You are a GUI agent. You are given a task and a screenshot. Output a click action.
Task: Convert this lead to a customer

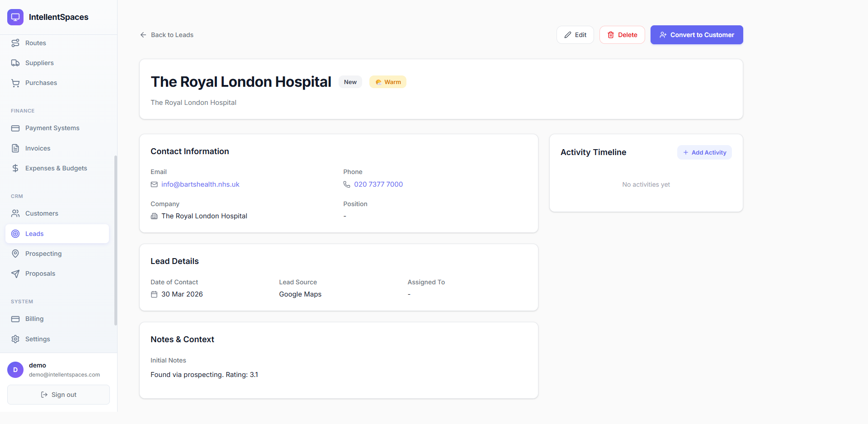(697, 35)
